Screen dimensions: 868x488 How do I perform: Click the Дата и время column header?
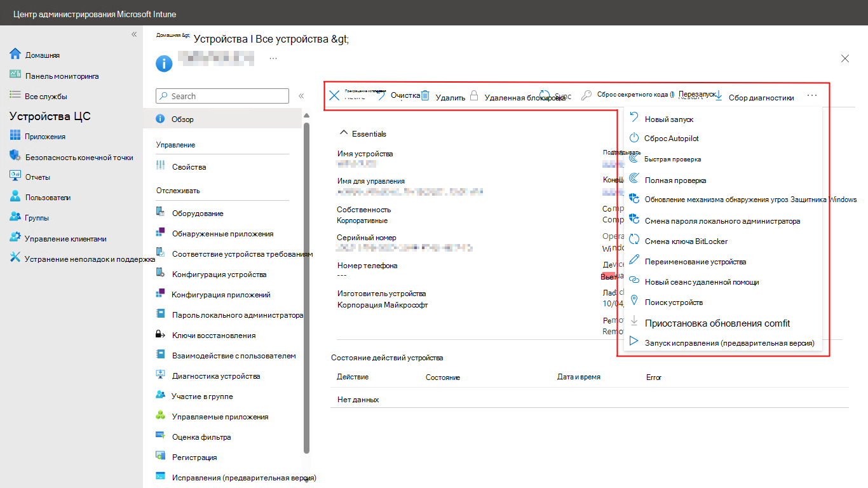579,377
